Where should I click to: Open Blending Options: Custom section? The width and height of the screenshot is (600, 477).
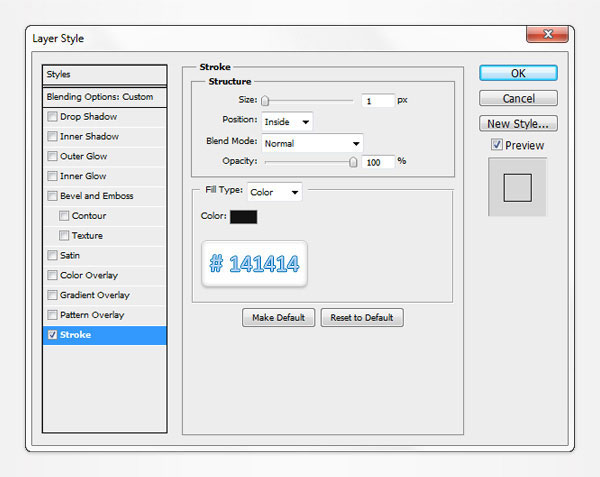pyautogui.click(x=104, y=97)
